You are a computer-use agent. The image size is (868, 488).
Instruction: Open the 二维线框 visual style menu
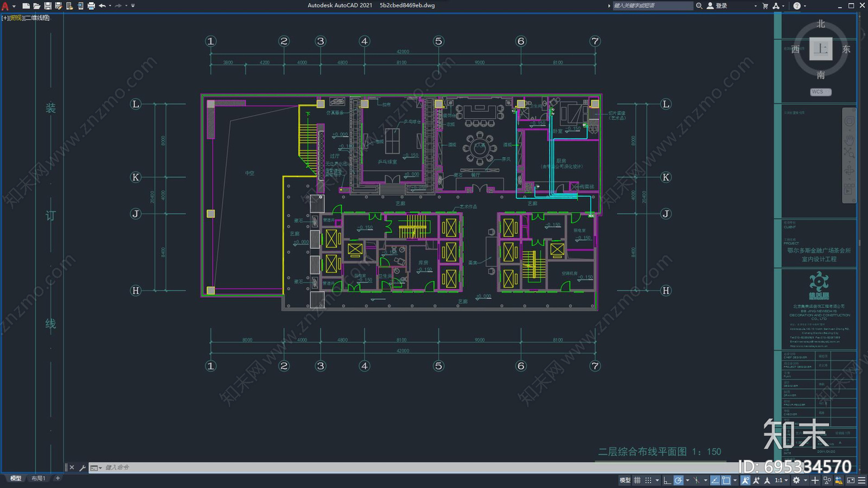(x=37, y=18)
